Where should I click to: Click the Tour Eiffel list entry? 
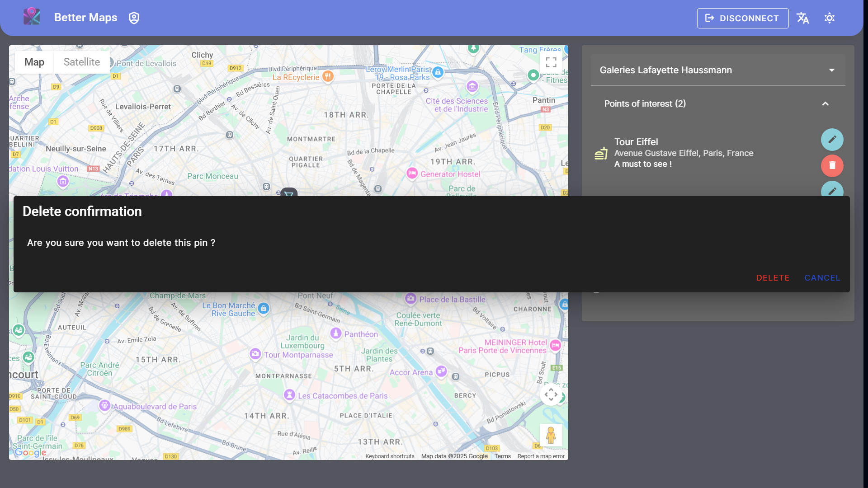click(683, 153)
